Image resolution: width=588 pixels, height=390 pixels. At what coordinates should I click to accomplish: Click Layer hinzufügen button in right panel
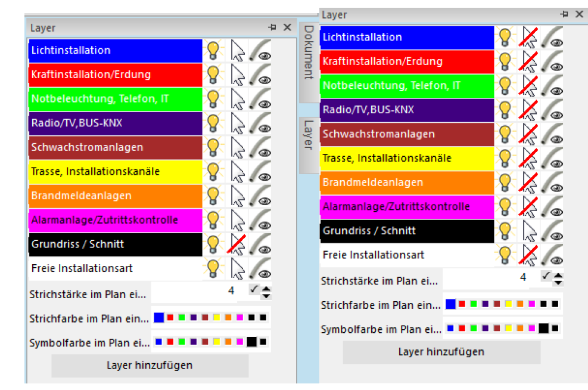(x=441, y=352)
